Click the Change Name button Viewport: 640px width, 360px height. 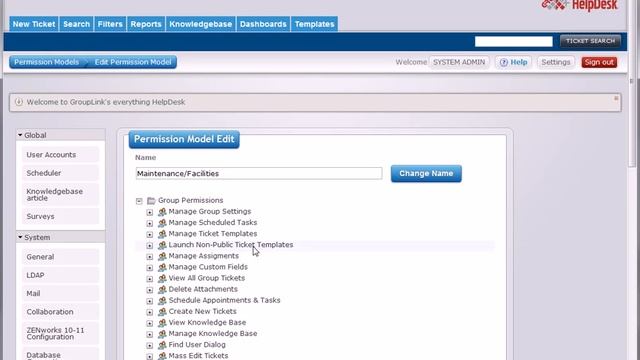[x=426, y=173]
